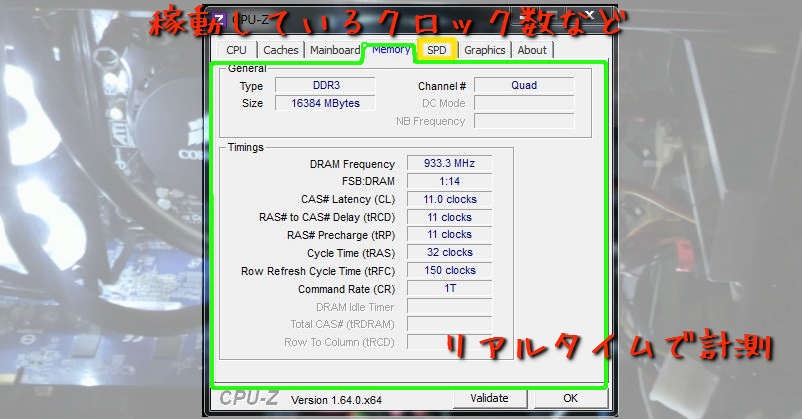Switch to the Graphics tab
Screen dimensions: 802x419
(x=484, y=50)
